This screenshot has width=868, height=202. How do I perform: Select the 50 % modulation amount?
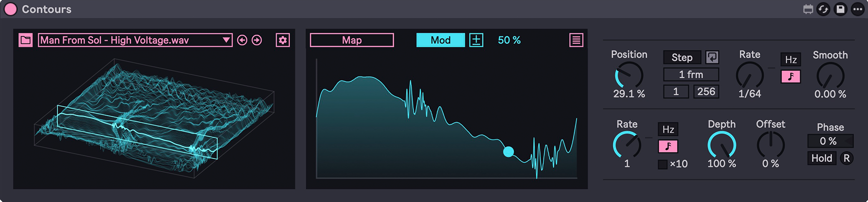click(x=509, y=40)
